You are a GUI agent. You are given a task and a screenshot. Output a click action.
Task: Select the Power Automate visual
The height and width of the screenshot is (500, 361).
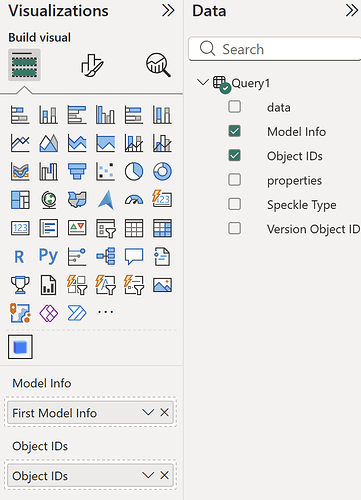point(77,313)
